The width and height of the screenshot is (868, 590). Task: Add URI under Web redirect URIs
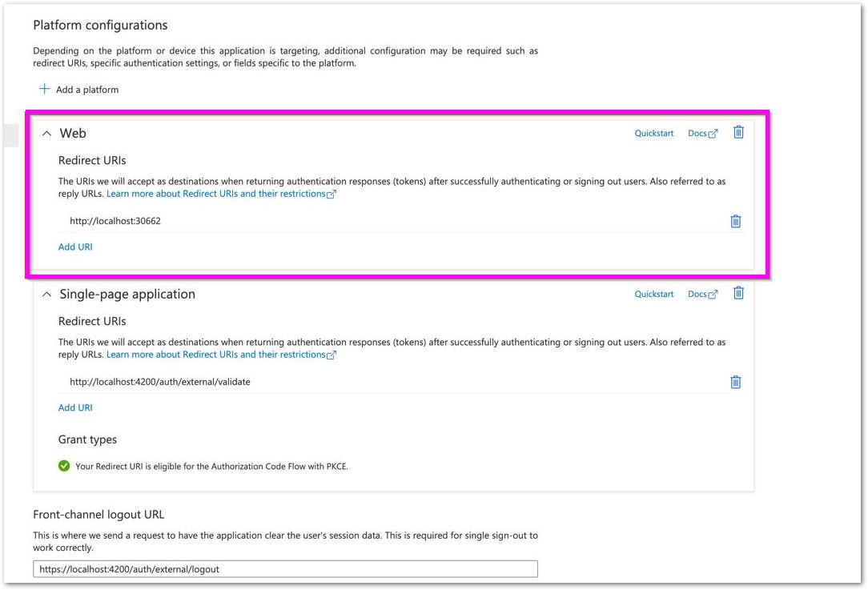click(x=75, y=247)
